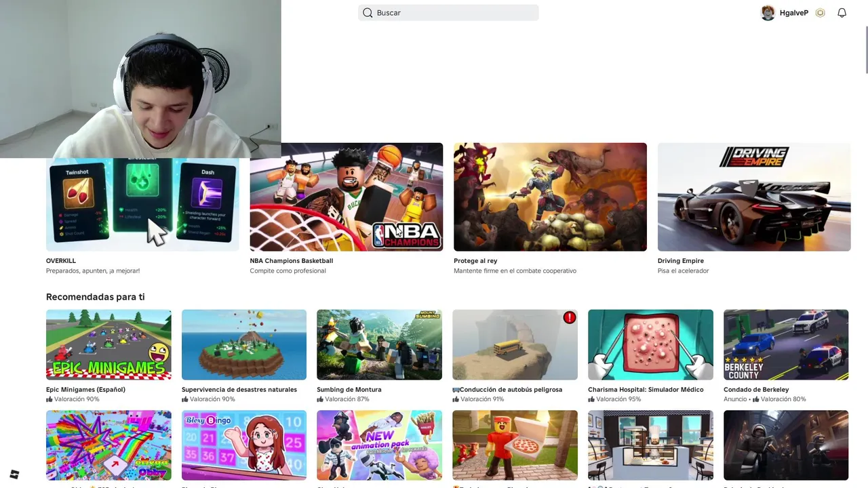Open the notifications bell
Image resolution: width=868 pixels, height=488 pixels.
842,13
